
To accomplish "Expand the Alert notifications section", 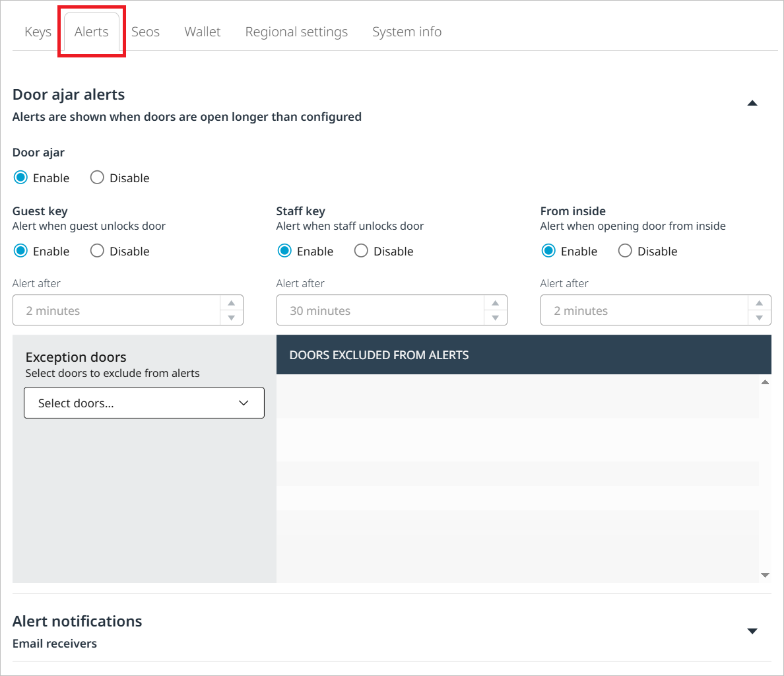I will click(x=752, y=631).
